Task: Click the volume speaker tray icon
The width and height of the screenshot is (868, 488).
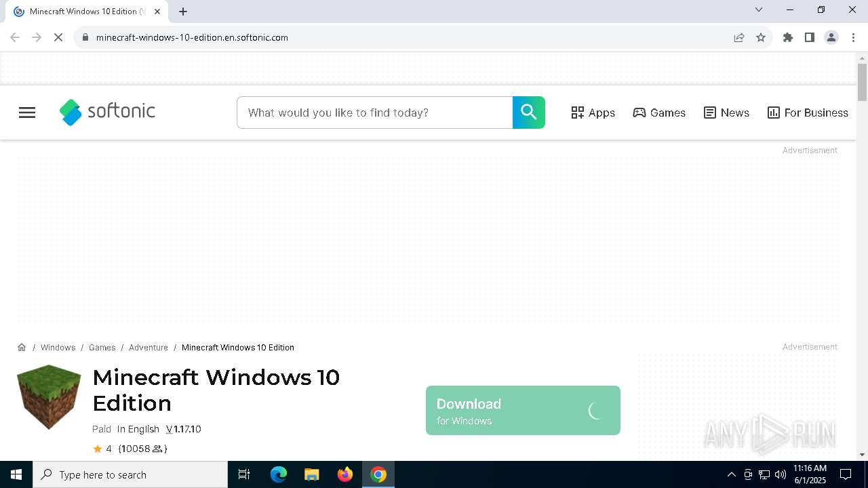Action: coord(781,474)
